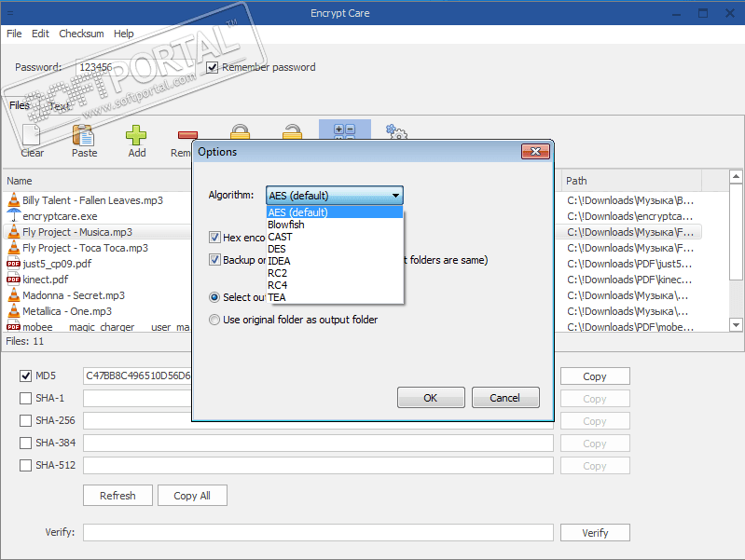Screen dimensions: 745x560
Task: Select TEA algorithm option
Action: (x=335, y=297)
